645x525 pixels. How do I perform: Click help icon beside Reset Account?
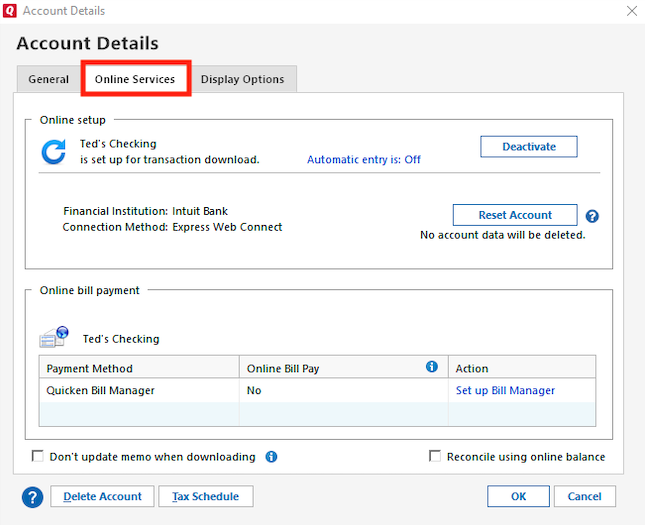coord(592,216)
